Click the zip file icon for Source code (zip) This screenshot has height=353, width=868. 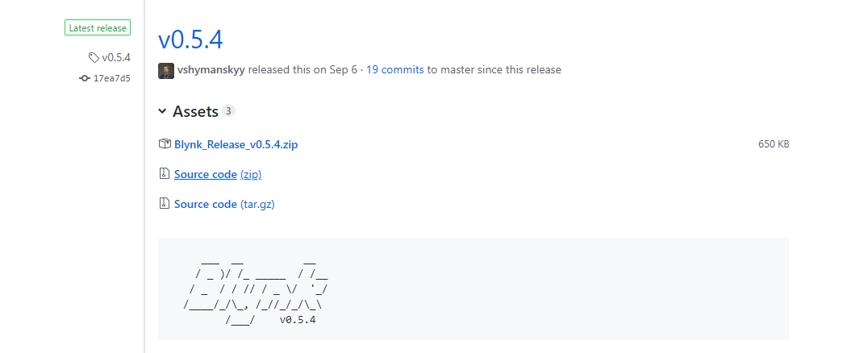164,174
